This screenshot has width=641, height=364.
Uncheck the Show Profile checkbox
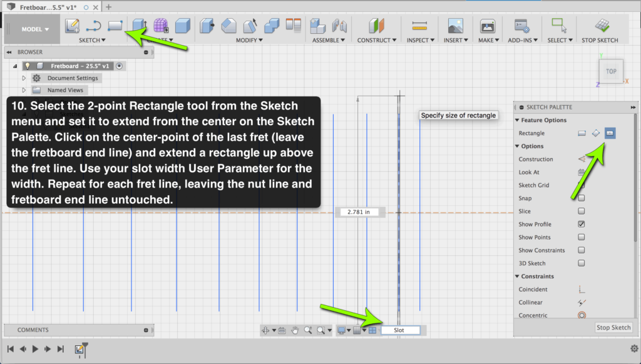coord(582,224)
